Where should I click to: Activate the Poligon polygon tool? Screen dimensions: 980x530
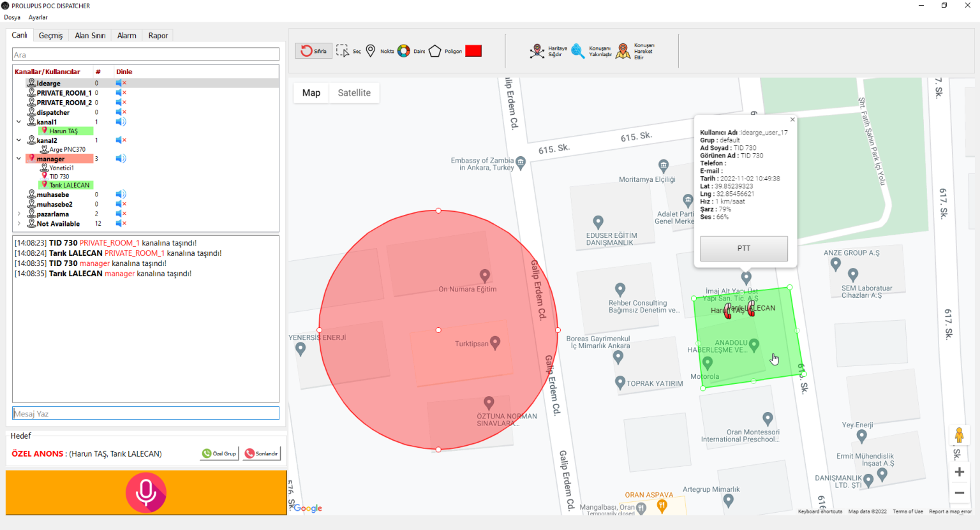[x=445, y=51]
